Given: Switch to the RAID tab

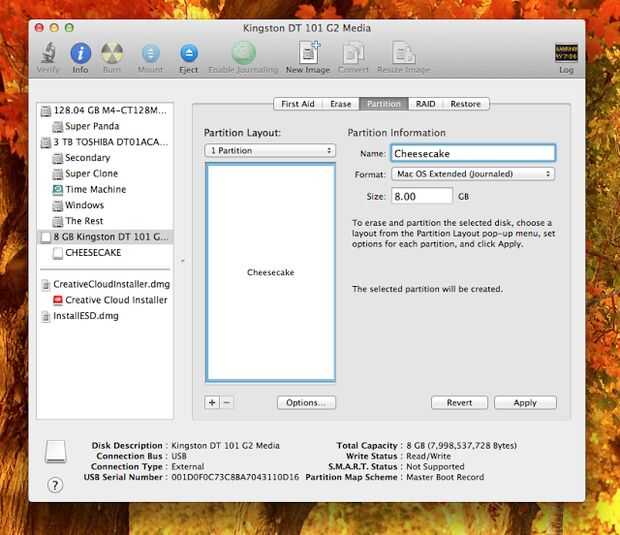Looking at the screenshot, I should pyautogui.click(x=425, y=104).
